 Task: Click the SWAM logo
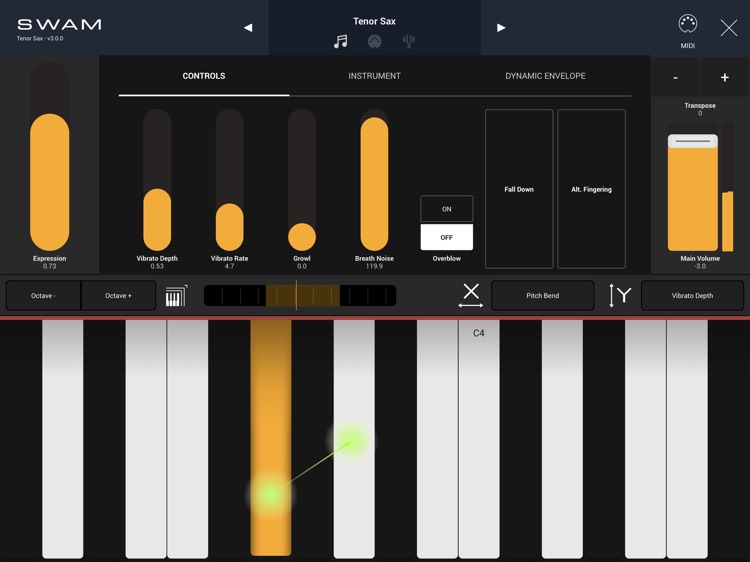tap(59, 24)
